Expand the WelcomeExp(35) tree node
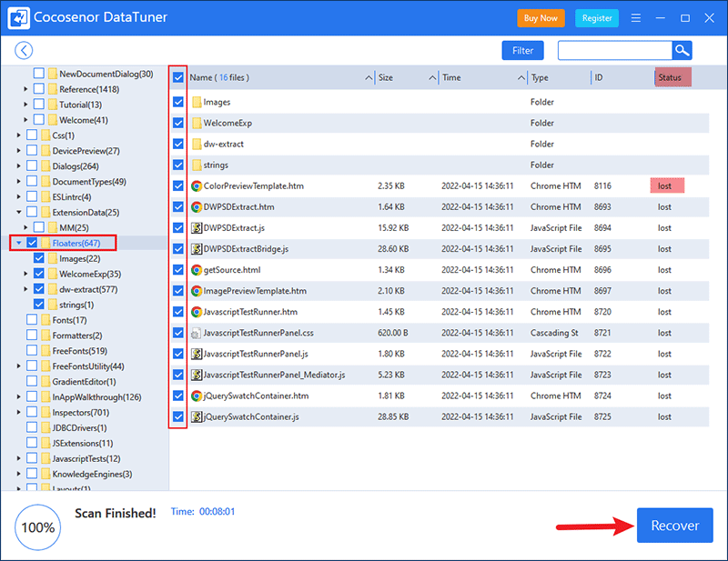Viewport: 728px width, 561px height. point(25,274)
